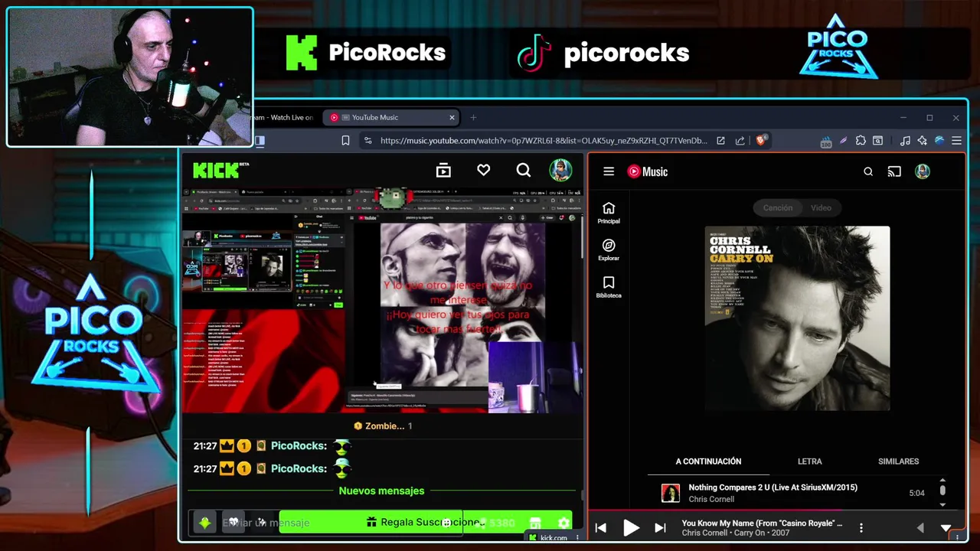This screenshot has width=980, height=551.
Task: Open A CONTINUACIÓN tab
Action: (708, 461)
